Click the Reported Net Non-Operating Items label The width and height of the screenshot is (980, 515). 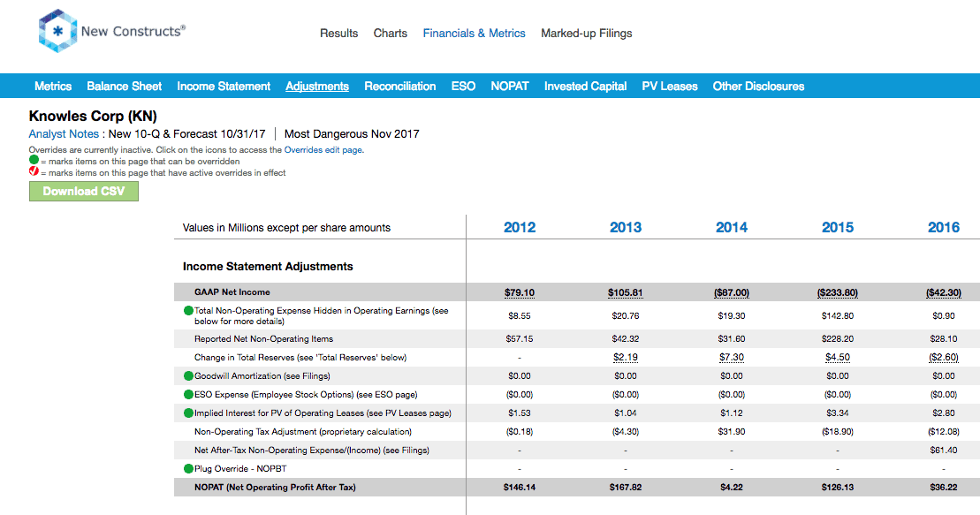click(x=263, y=338)
